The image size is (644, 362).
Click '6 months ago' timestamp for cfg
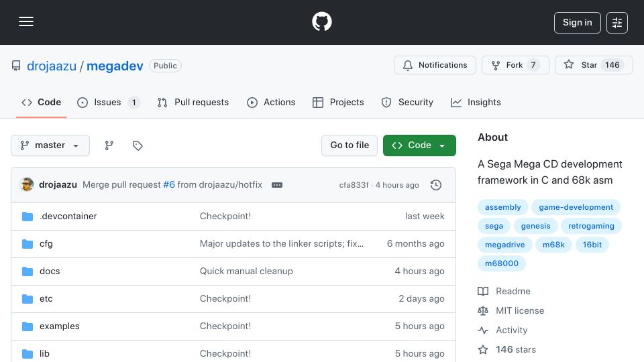click(x=416, y=244)
